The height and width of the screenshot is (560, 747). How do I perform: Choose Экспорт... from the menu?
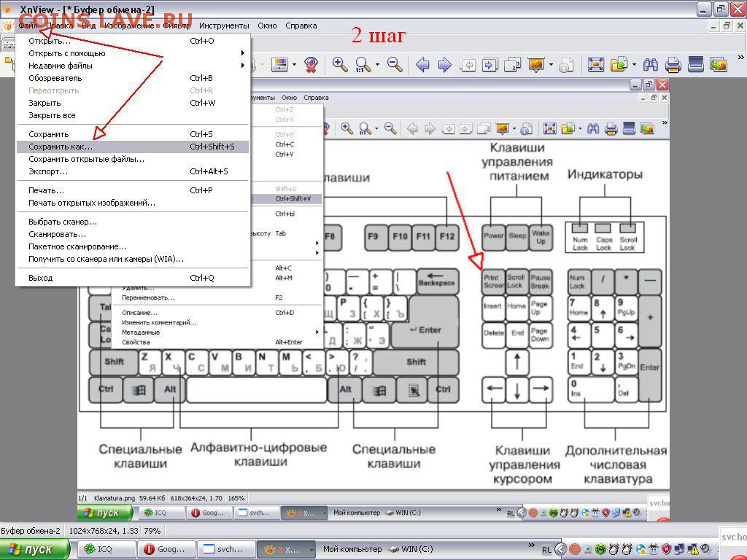pos(133,171)
